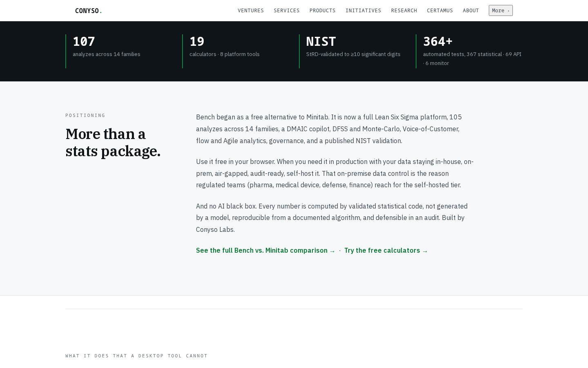Image resolution: width=588 pixels, height=368 pixels.
Task: Click the POSITIONING section label
Action: click(85, 116)
